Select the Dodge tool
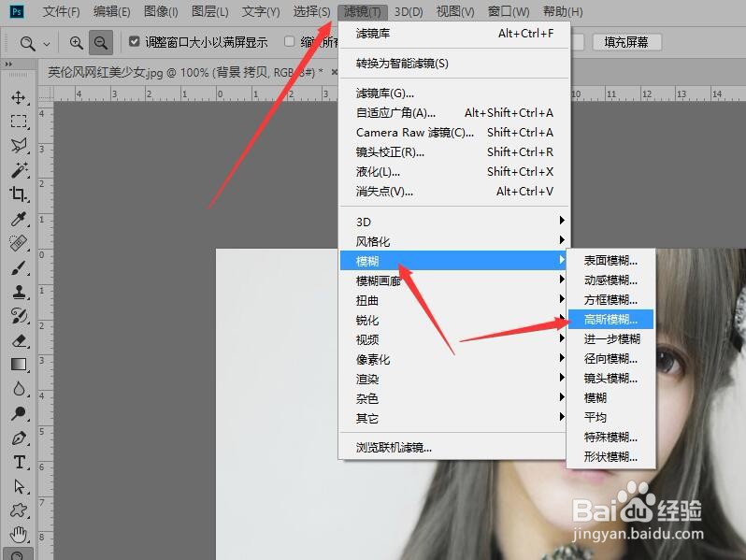Image resolution: width=746 pixels, height=560 pixels. click(19, 413)
